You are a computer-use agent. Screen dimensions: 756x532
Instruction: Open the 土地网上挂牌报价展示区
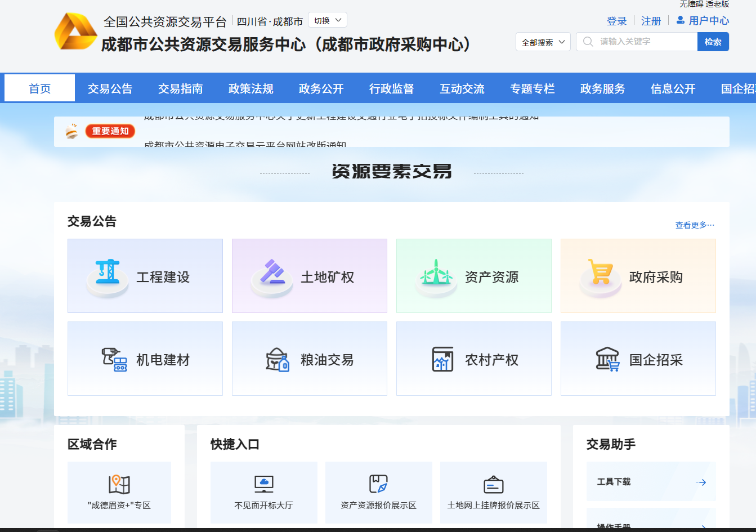(494, 492)
